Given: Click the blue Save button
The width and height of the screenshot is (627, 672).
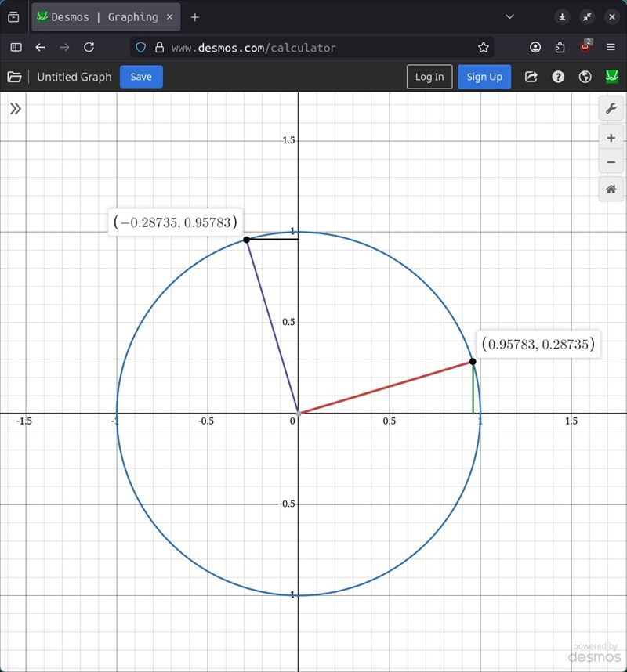Looking at the screenshot, I should (141, 77).
